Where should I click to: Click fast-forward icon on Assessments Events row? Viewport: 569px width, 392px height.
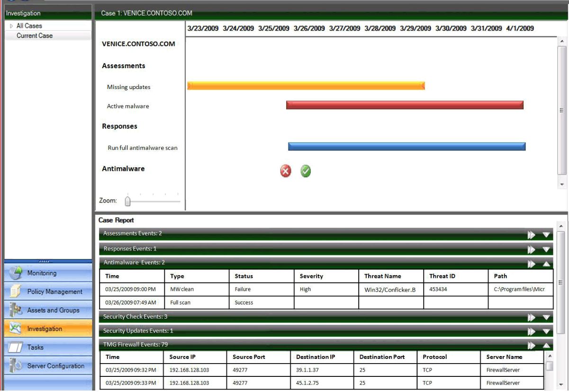pos(532,235)
